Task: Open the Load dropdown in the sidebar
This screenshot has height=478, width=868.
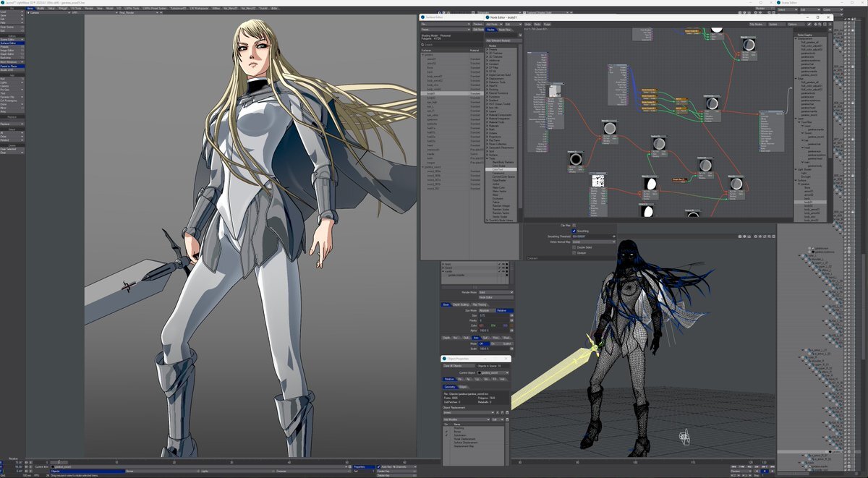Action: [x=12, y=12]
